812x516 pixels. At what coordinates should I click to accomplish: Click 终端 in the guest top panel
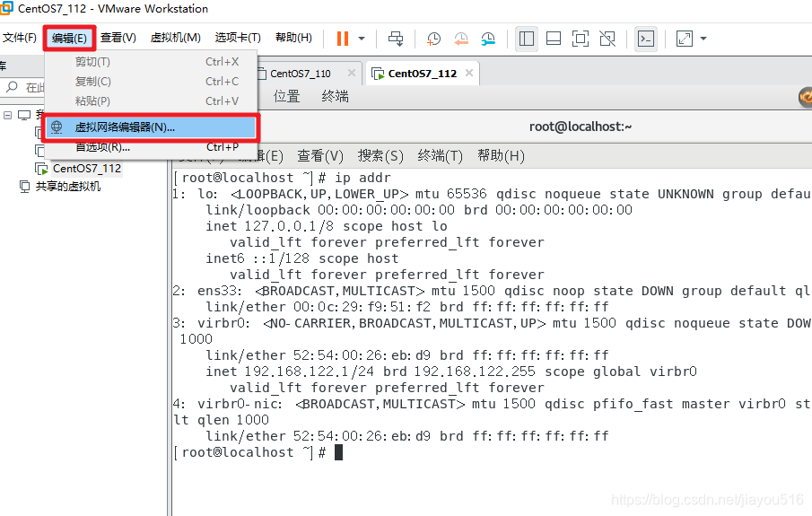pyautogui.click(x=335, y=96)
